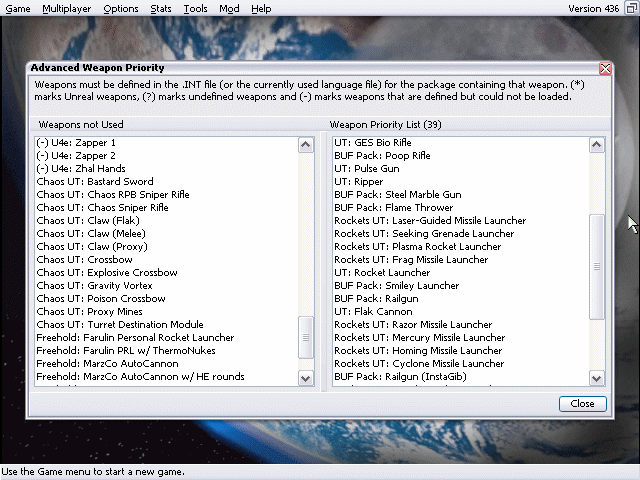
Task: Close the Advanced Weapon Priority dialog via X icon
Action: click(x=605, y=69)
